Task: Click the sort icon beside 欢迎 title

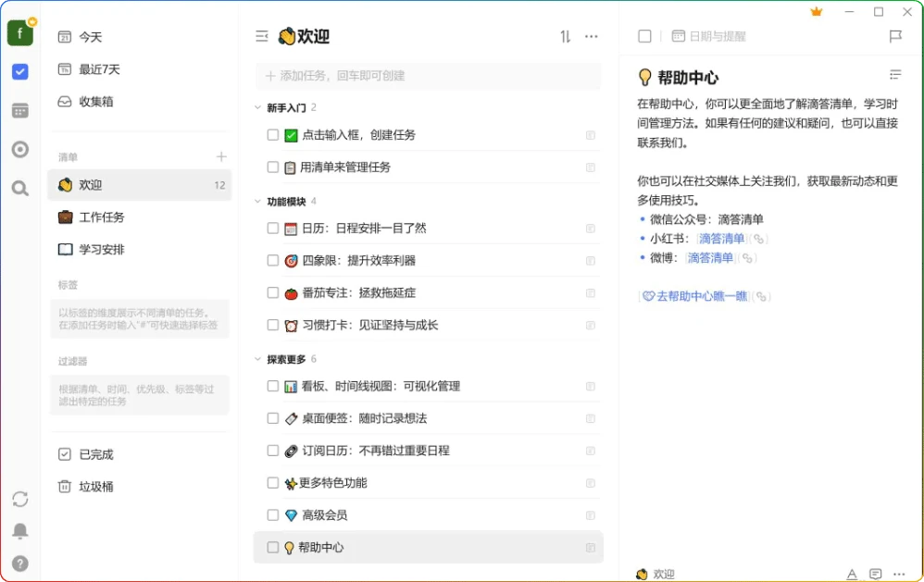Action: pos(565,37)
